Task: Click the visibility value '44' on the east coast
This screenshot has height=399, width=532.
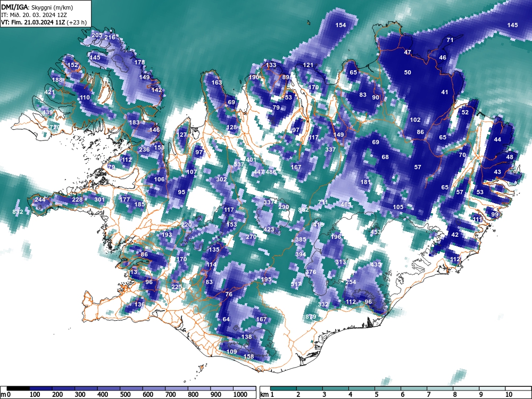Action: point(497,139)
